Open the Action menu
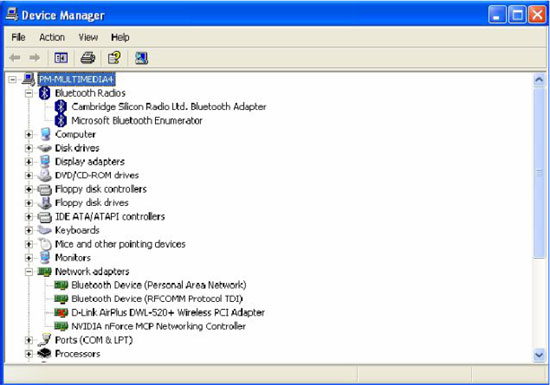 point(52,37)
